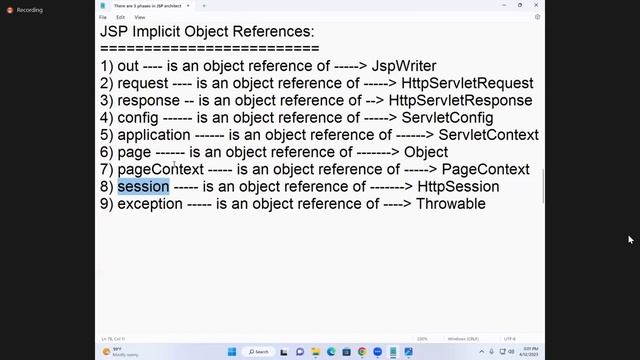Viewport: 640px width, 360px height.
Task: Open Task View from the taskbar
Action: (x=284, y=351)
